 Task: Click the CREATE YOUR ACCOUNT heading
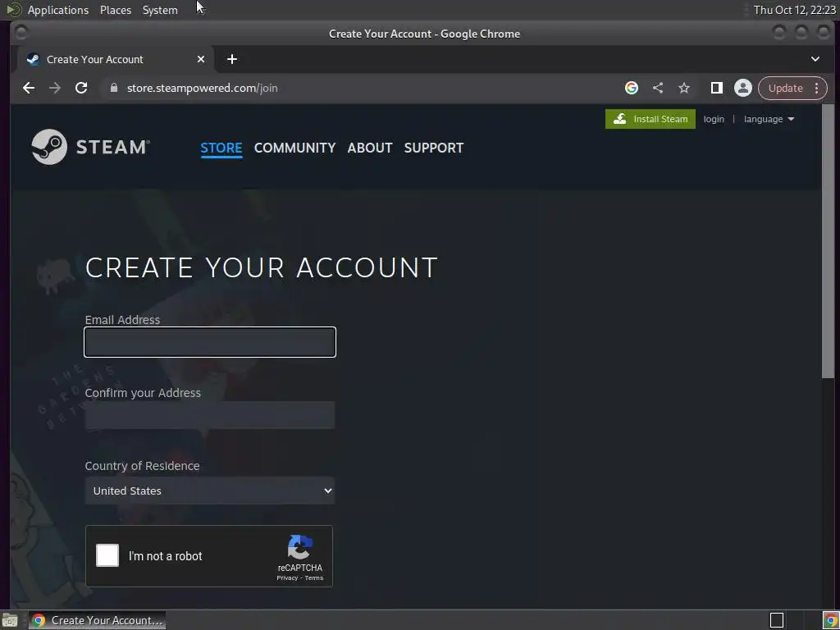[262, 267]
